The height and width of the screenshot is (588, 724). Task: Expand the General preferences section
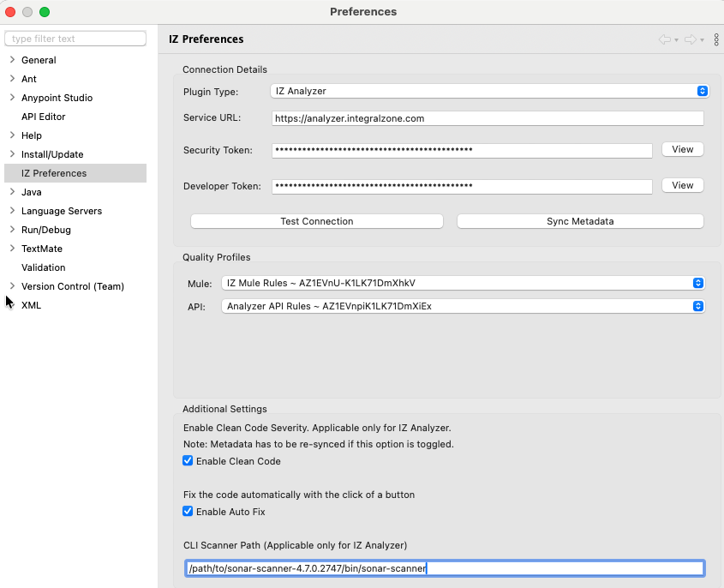[x=11, y=60]
